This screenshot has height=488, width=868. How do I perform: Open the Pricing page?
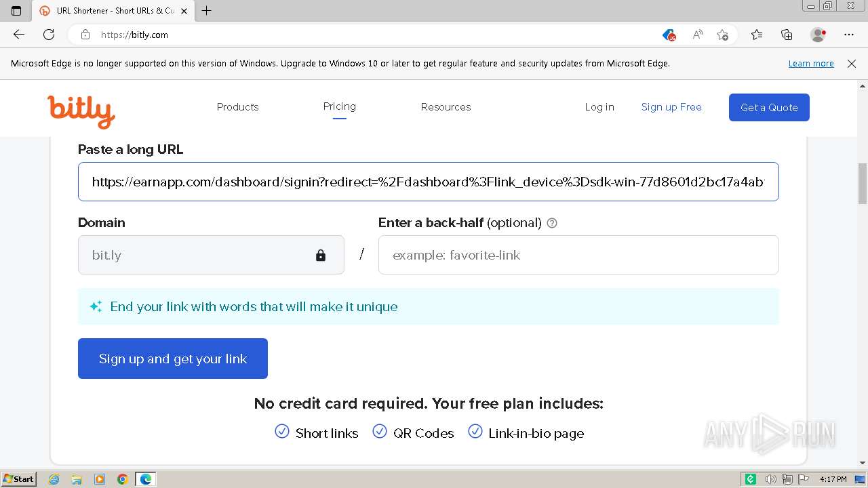(x=340, y=106)
